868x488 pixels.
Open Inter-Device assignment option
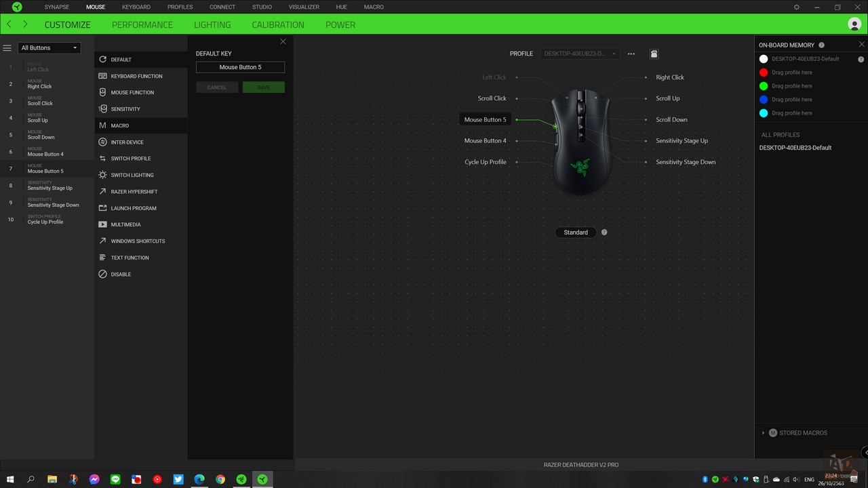[141, 142]
